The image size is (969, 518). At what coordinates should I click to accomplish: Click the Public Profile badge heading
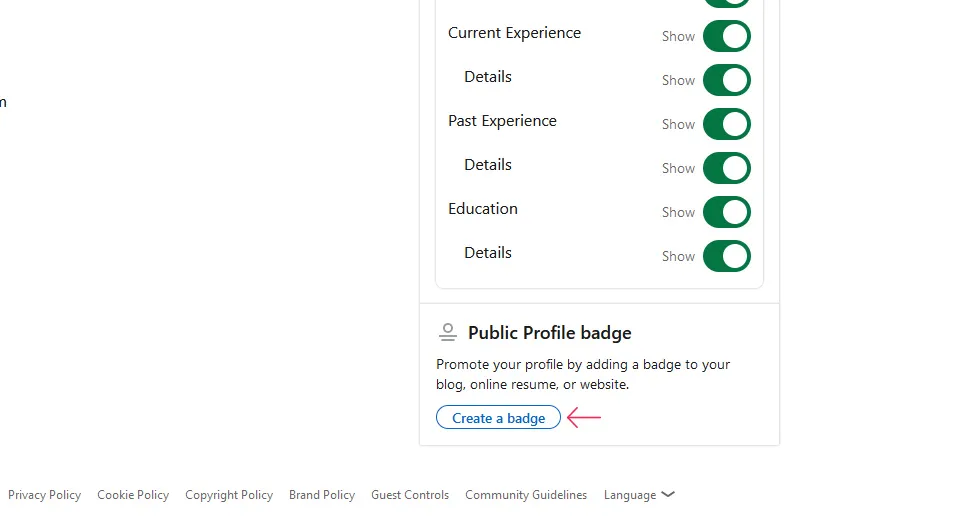549,333
